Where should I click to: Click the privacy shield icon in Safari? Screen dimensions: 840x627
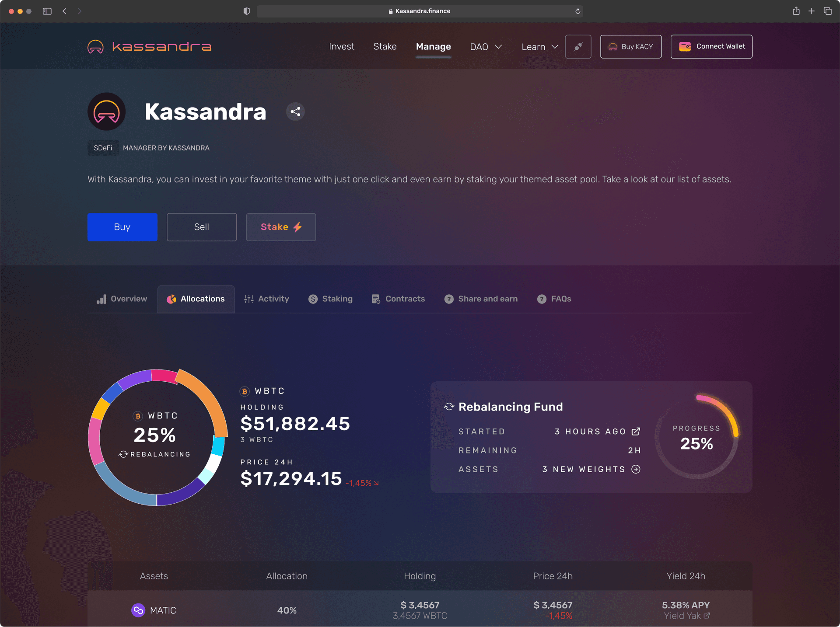(x=247, y=11)
